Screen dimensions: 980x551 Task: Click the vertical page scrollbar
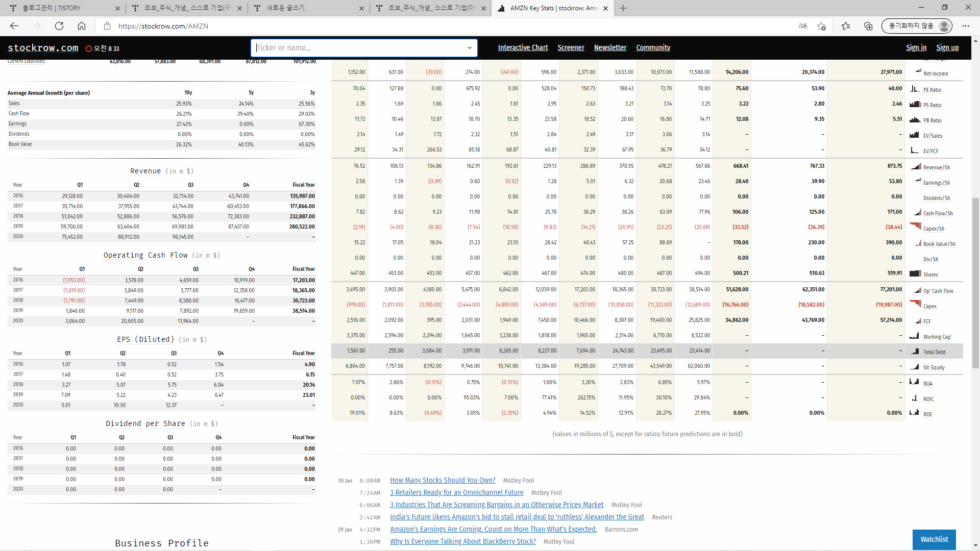click(975, 283)
